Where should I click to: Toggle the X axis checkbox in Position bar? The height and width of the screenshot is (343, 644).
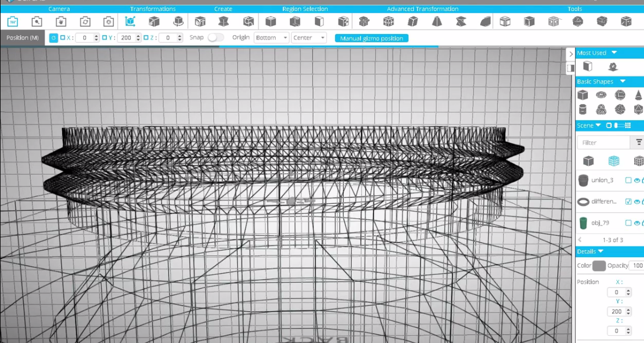pyautogui.click(x=63, y=37)
